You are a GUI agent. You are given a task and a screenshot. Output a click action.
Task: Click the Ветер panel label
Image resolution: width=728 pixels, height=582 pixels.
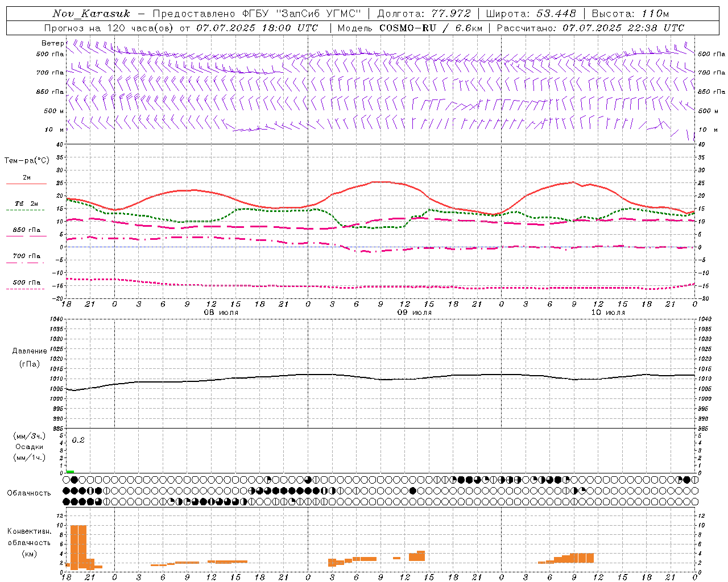point(53,43)
